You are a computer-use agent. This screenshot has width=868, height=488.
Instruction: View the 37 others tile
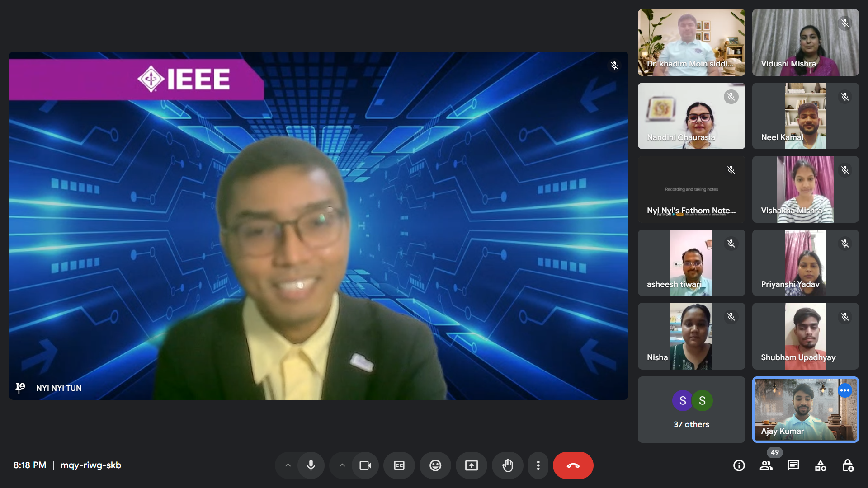tap(691, 409)
